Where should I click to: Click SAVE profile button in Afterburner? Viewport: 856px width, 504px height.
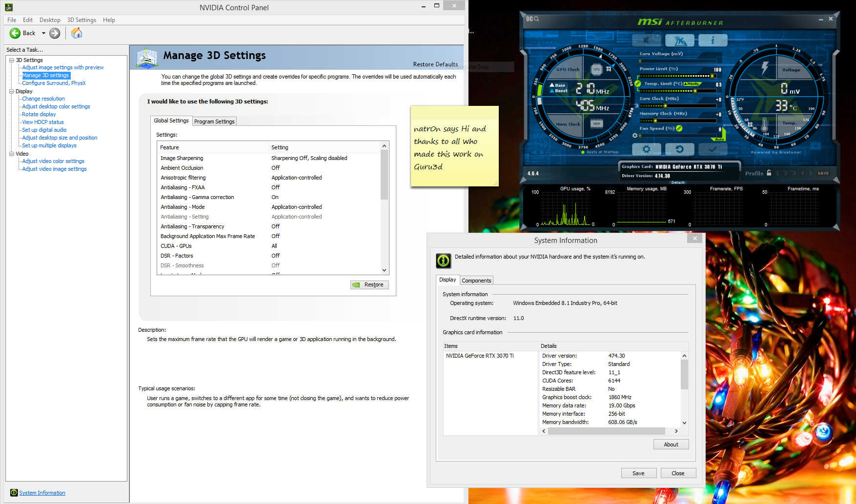pos(823,173)
